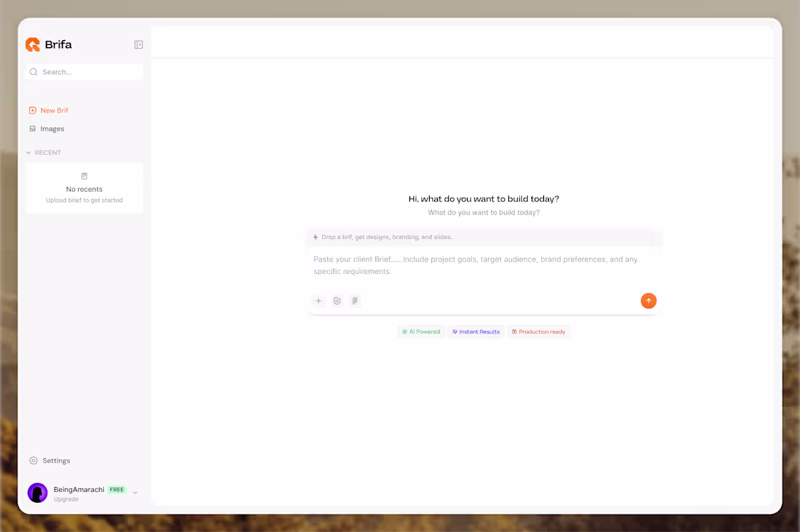The image size is (800, 532).
Task: Click the template grid icon in the prompt bar
Action: click(x=355, y=300)
